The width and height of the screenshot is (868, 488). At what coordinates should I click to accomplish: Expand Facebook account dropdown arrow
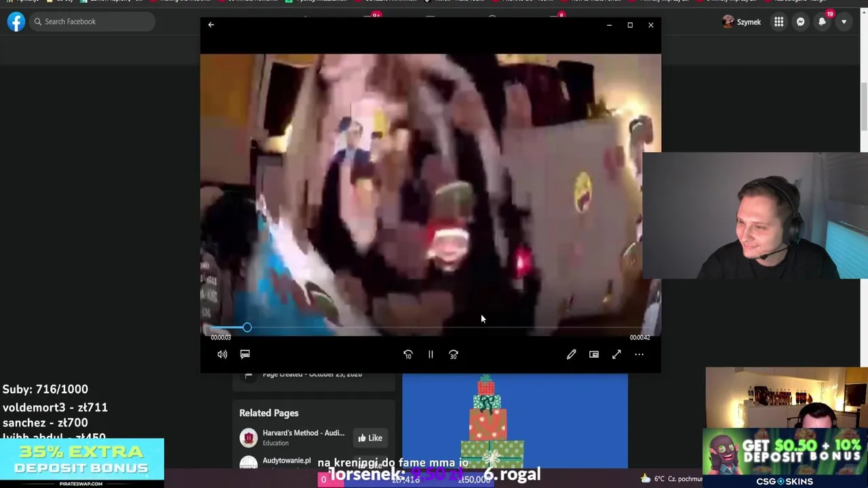[x=844, y=22]
